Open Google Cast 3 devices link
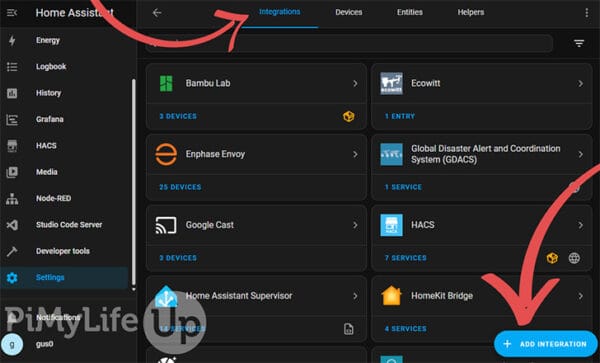This screenshot has width=600, height=363. coord(178,258)
